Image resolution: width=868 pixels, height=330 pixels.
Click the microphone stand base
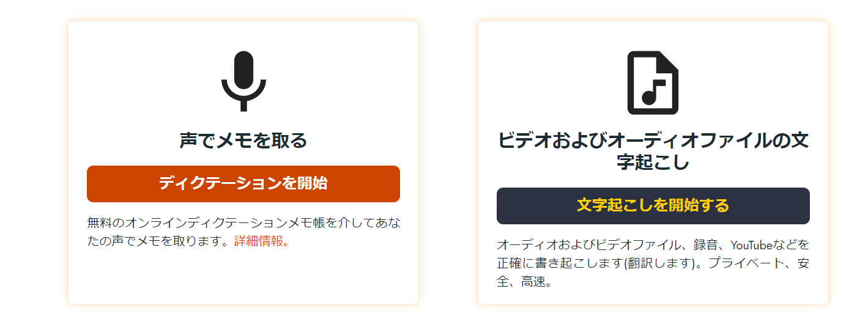tap(243, 106)
